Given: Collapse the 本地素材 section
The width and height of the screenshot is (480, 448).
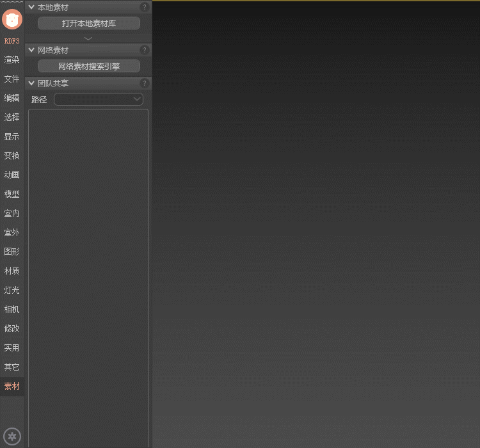Looking at the screenshot, I should click(x=31, y=7).
